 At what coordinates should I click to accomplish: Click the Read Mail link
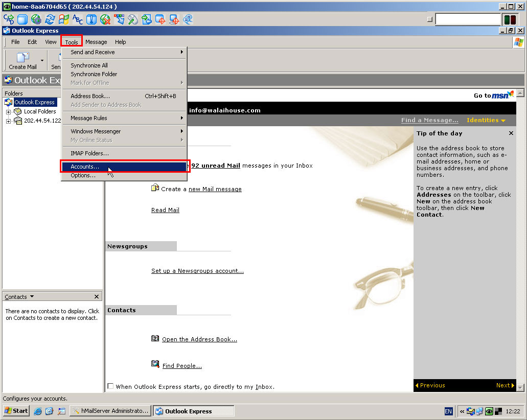[x=166, y=210]
